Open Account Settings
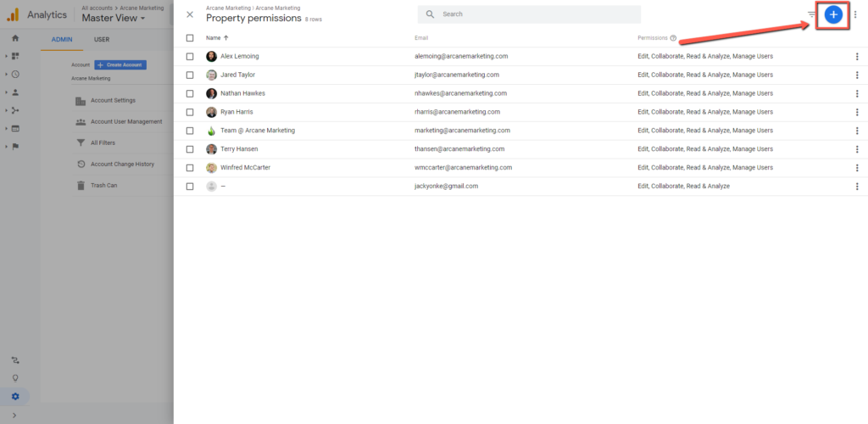Screen dimensions: 868x424 (x=113, y=101)
